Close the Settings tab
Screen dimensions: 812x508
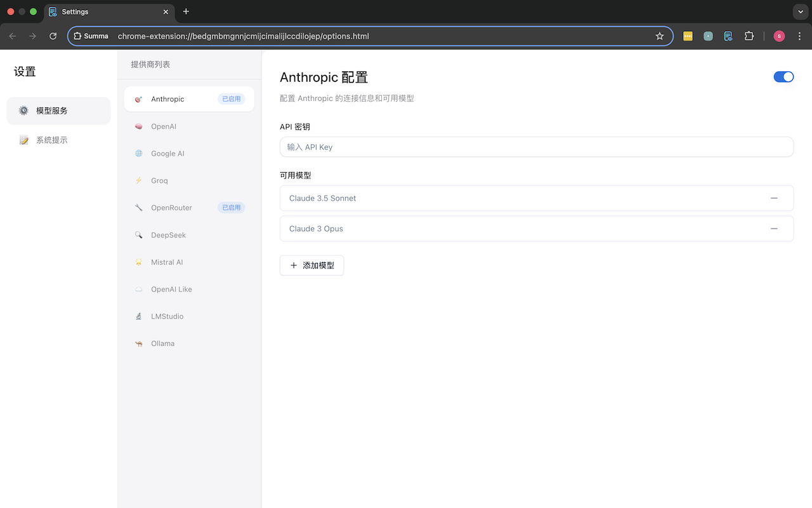tap(166, 11)
